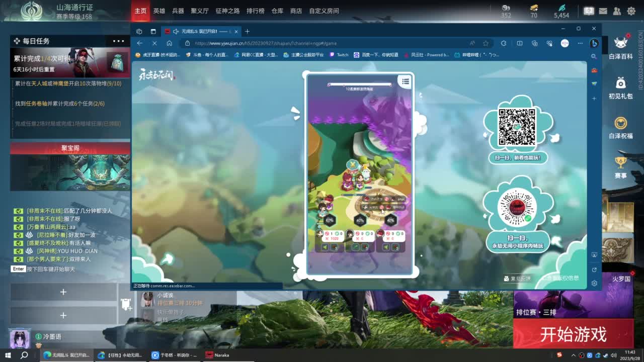Open the 主播公会服务平台 bookmark
The width and height of the screenshot is (644, 362).
coord(304,55)
